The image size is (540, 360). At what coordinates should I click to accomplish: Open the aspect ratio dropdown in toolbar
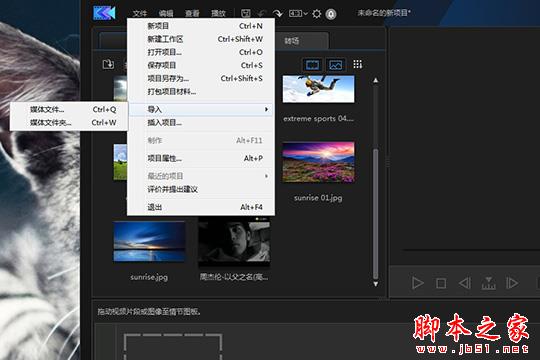(x=298, y=13)
